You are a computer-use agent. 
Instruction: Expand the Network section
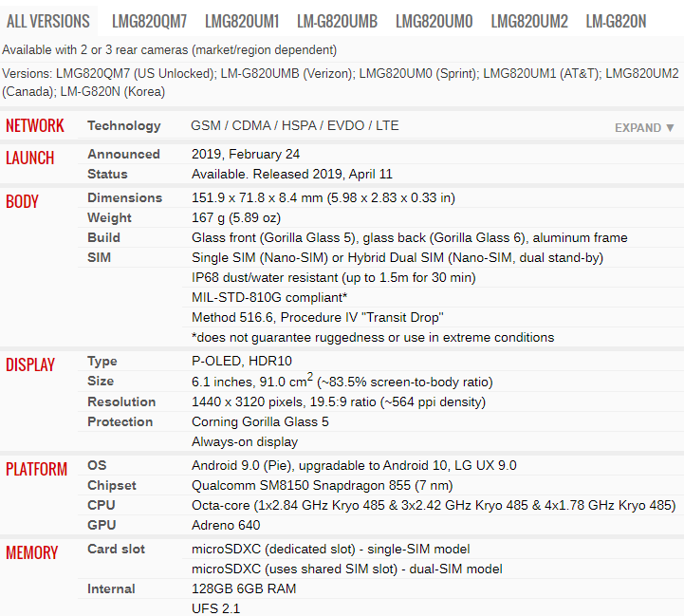click(x=644, y=127)
